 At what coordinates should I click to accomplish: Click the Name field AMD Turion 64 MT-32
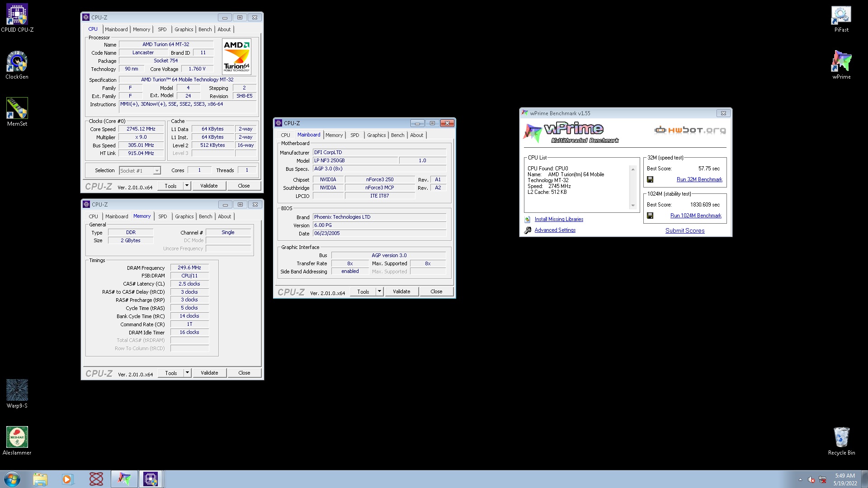coord(166,44)
